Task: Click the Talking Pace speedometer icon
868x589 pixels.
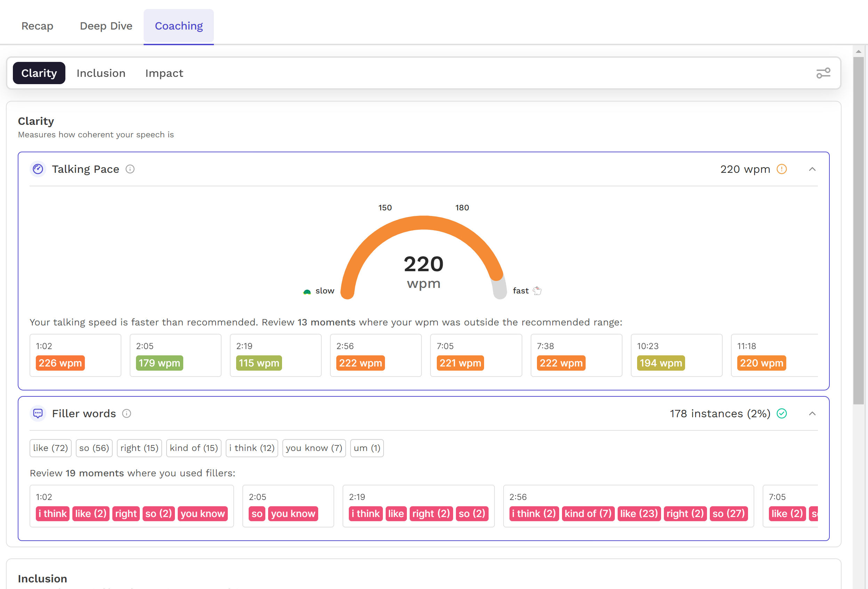Action: click(x=38, y=169)
